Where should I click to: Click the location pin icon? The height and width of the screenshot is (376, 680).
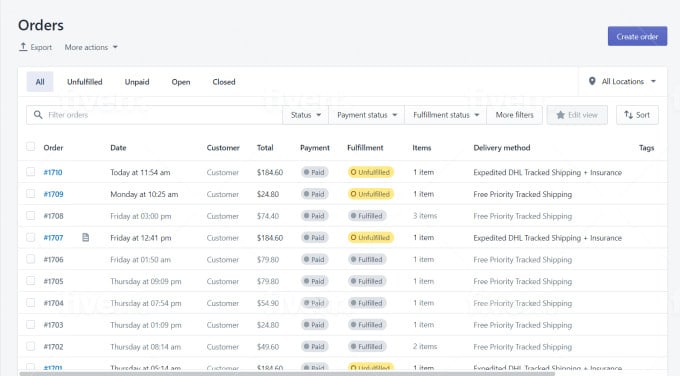coord(592,81)
